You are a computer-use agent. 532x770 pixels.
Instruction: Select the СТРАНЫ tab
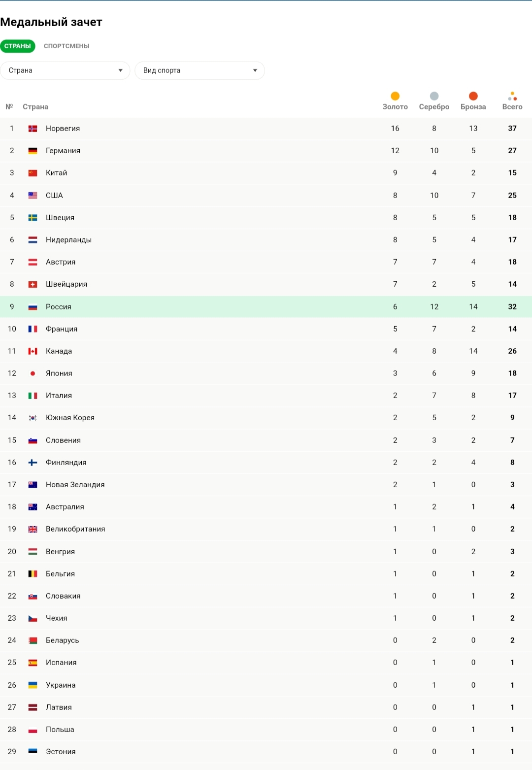(x=18, y=46)
